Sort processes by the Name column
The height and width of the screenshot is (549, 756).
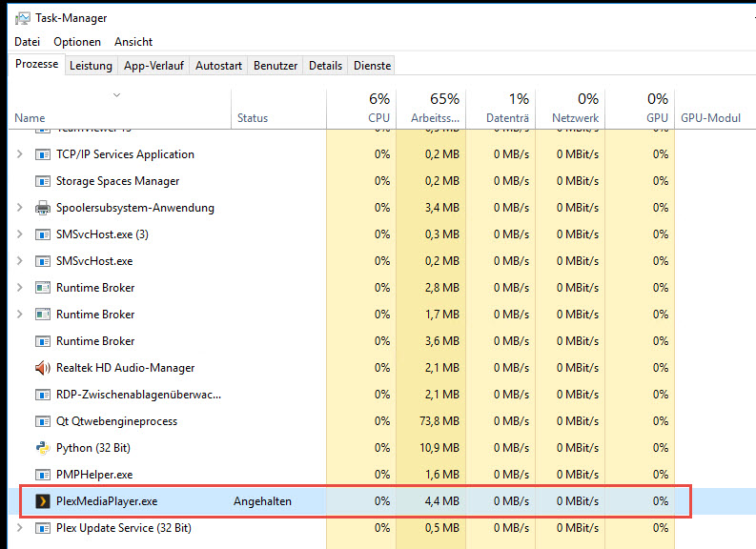pos(119,110)
